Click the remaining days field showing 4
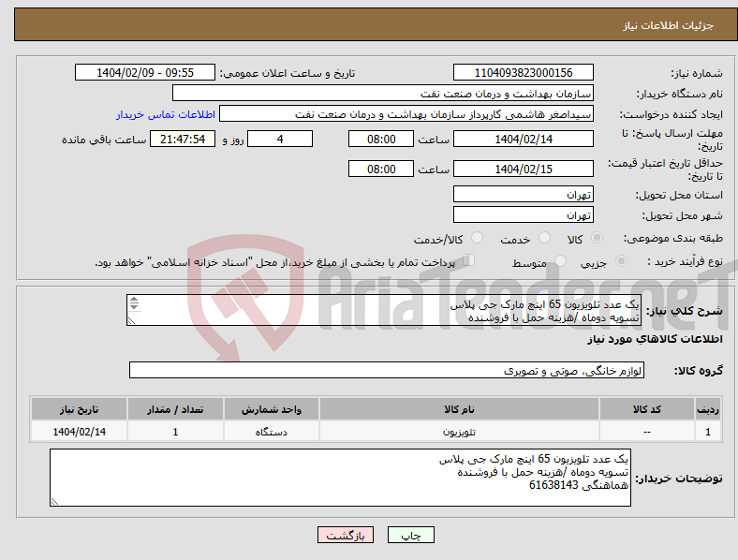The height and width of the screenshot is (560, 738). click(x=280, y=139)
